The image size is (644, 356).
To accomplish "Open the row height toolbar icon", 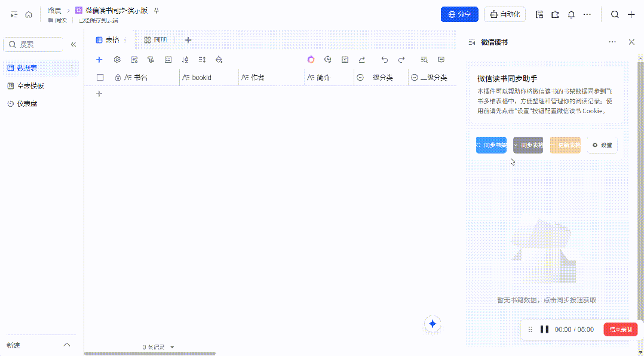I will pyautogui.click(x=202, y=60).
